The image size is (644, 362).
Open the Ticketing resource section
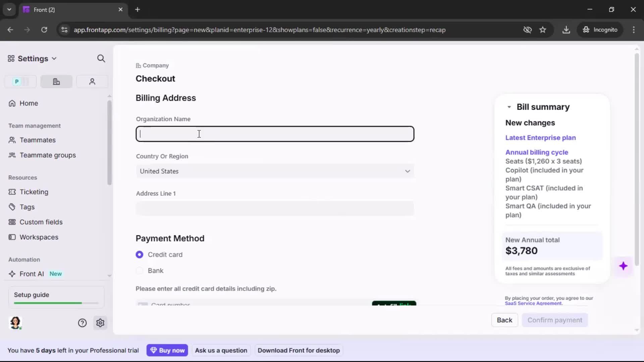(x=33, y=192)
